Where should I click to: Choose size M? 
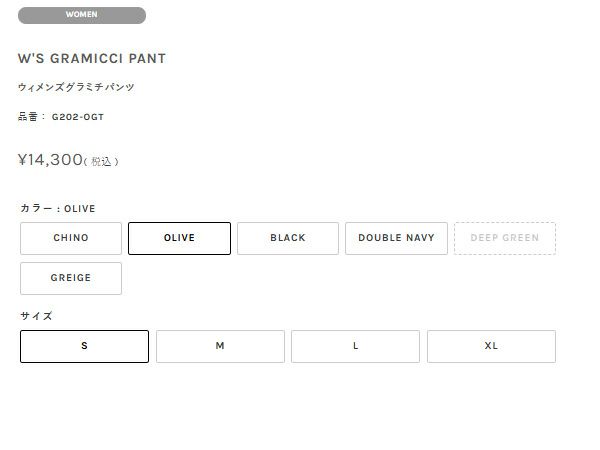220,346
